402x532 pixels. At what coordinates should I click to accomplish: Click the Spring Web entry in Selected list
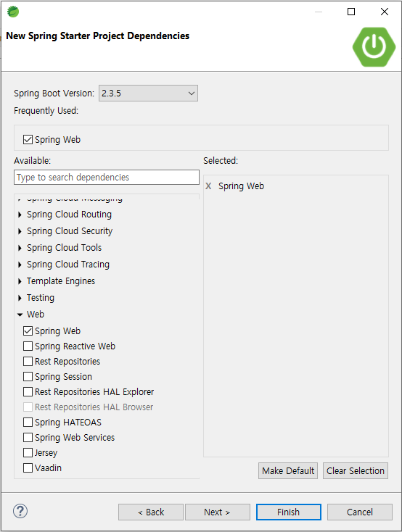(x=241, y=186)
